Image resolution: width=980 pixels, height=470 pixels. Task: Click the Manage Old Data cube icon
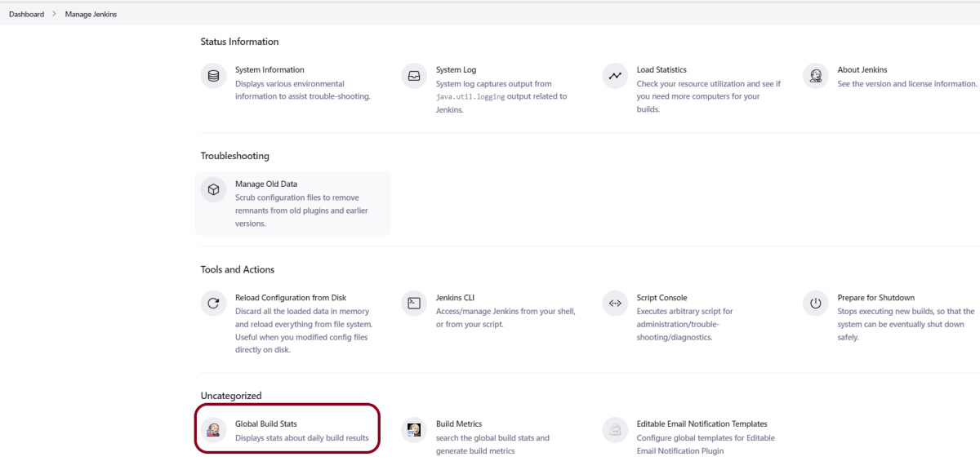(x=213, y=190)
